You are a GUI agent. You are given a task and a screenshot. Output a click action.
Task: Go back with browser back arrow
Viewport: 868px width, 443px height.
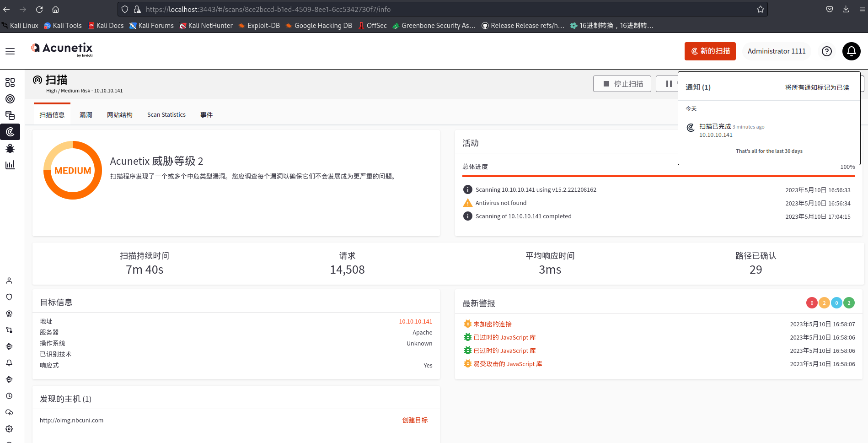click(x=6, y=9)
